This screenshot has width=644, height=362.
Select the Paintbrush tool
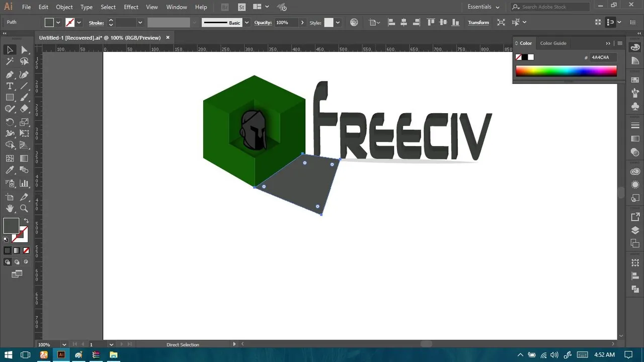[24, 98]
